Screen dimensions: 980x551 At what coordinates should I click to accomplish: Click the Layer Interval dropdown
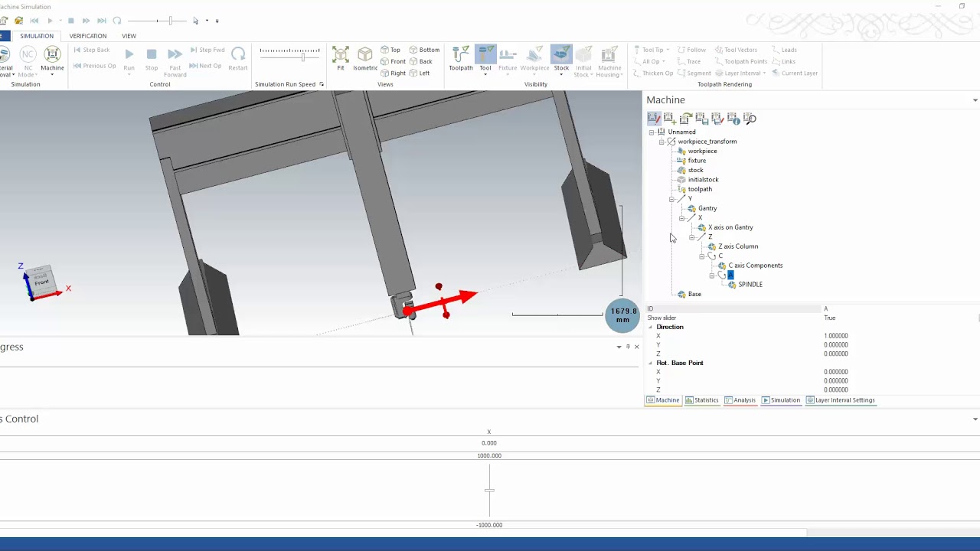[x=740, y=73]
